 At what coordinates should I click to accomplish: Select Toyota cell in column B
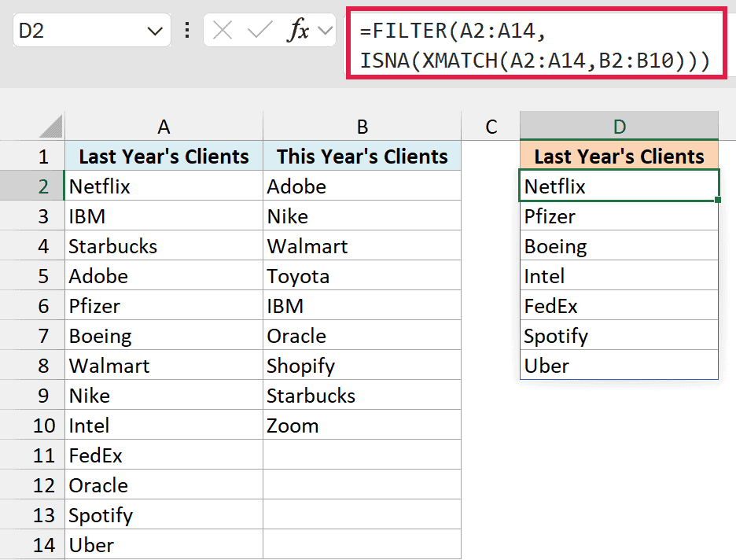362,275
